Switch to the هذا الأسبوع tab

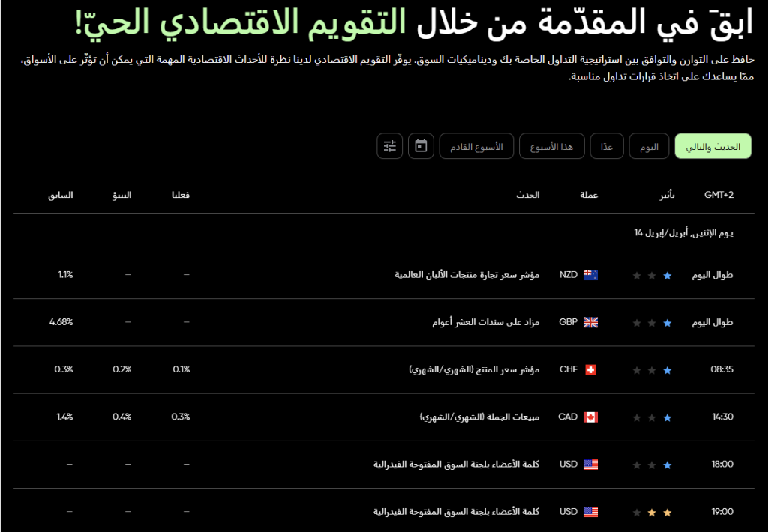[552, 146]
